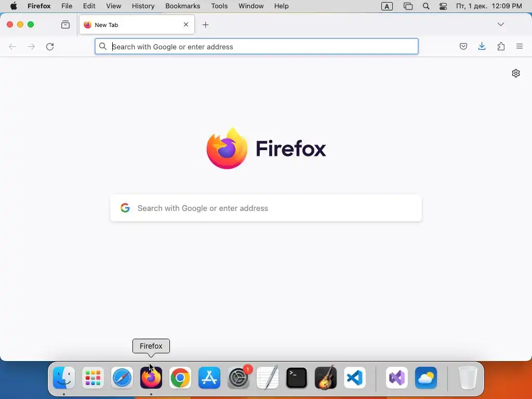Focus the address bar search field
The height and width of the screenshot is (399, 532).
[257, 46]
